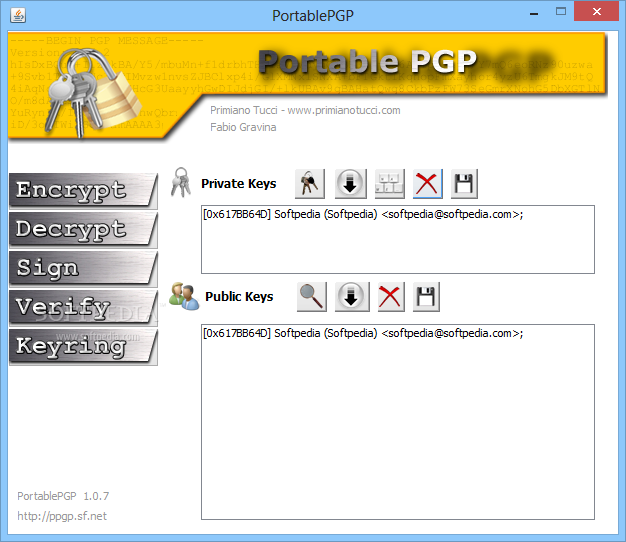This screenshot has width=626, height=542.
Task: Import a public key with the download arrow icon
Action: 352,297
